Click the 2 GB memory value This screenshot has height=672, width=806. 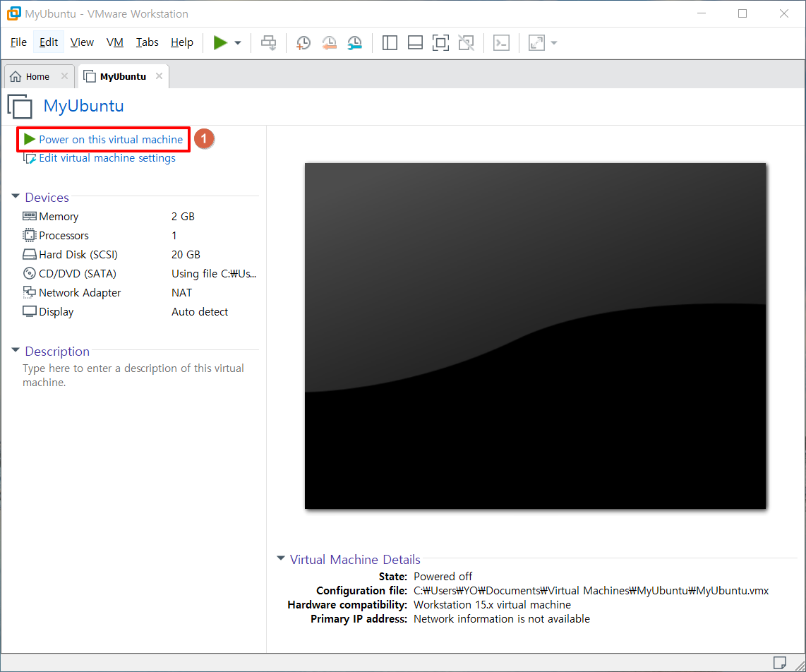183,217
